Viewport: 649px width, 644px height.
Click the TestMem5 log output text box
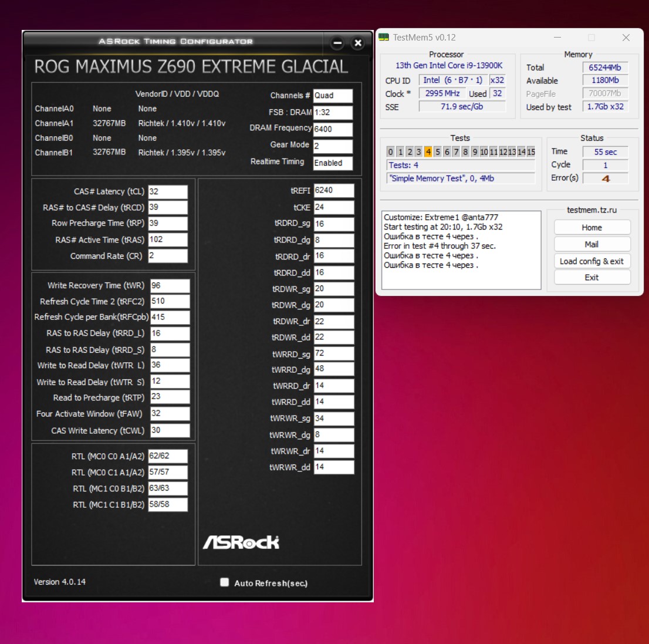point(461,250)
